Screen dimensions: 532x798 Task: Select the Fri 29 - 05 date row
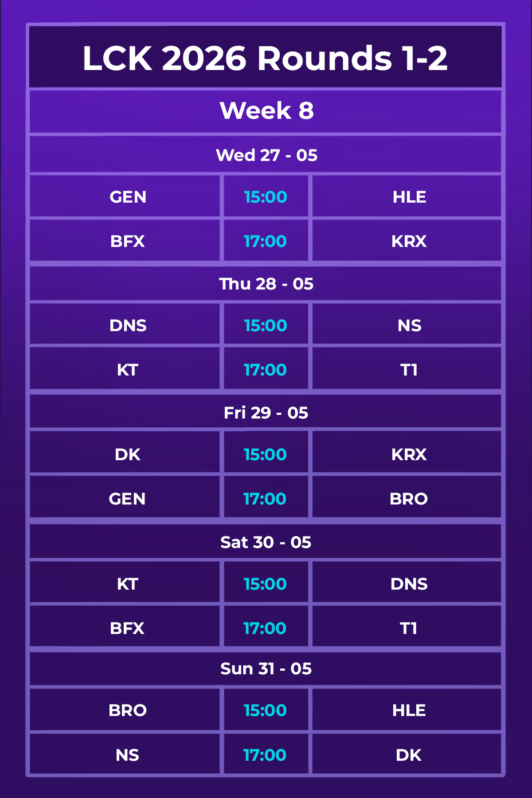coord(266,412)
